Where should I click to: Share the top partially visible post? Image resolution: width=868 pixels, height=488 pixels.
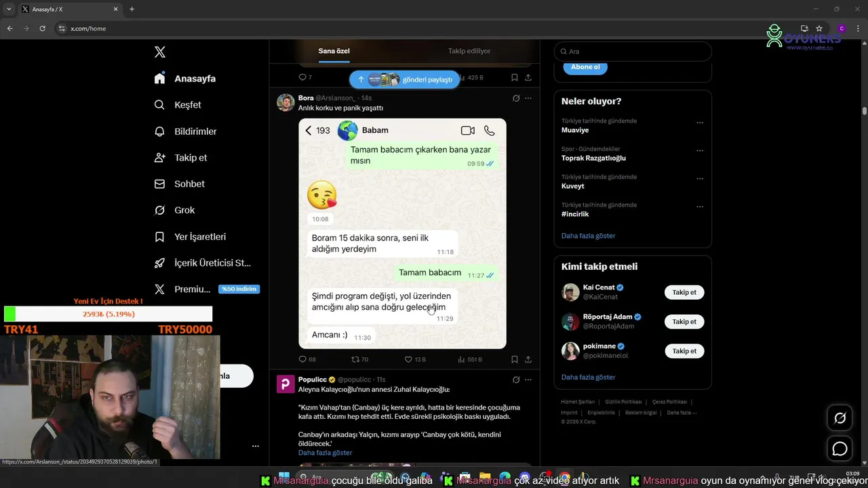coord(528,77)
